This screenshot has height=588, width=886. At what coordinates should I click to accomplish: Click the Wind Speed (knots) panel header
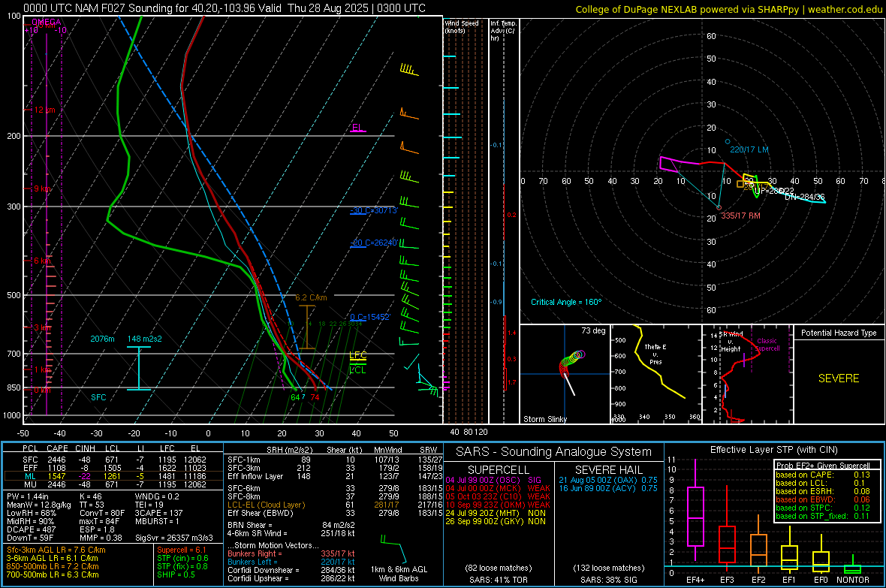(462, 26)
